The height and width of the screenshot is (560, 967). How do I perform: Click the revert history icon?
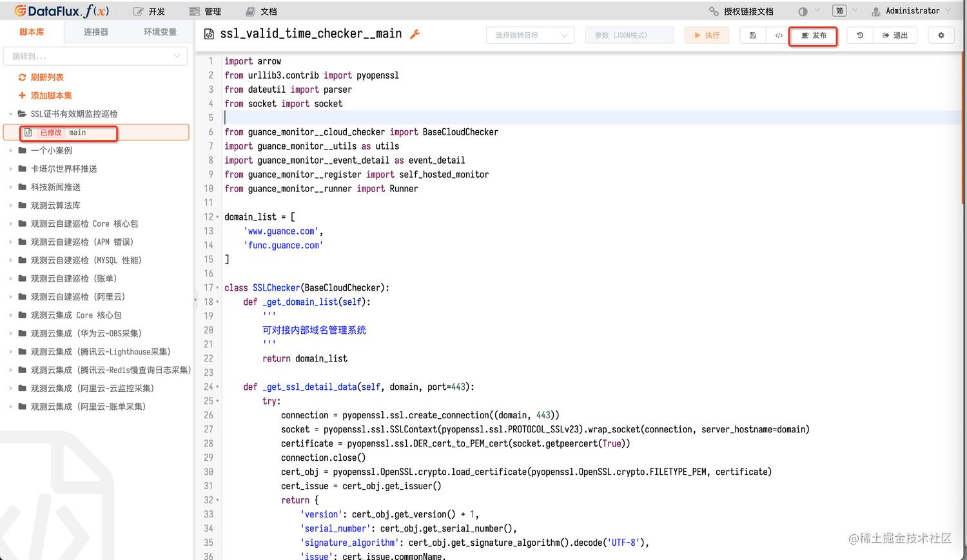[x=859, y=35]
